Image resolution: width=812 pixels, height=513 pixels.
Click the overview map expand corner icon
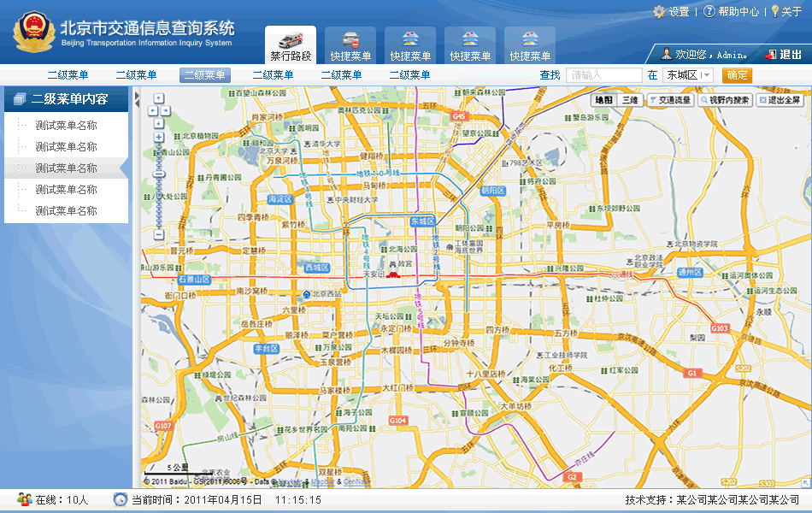pos(806,483)
